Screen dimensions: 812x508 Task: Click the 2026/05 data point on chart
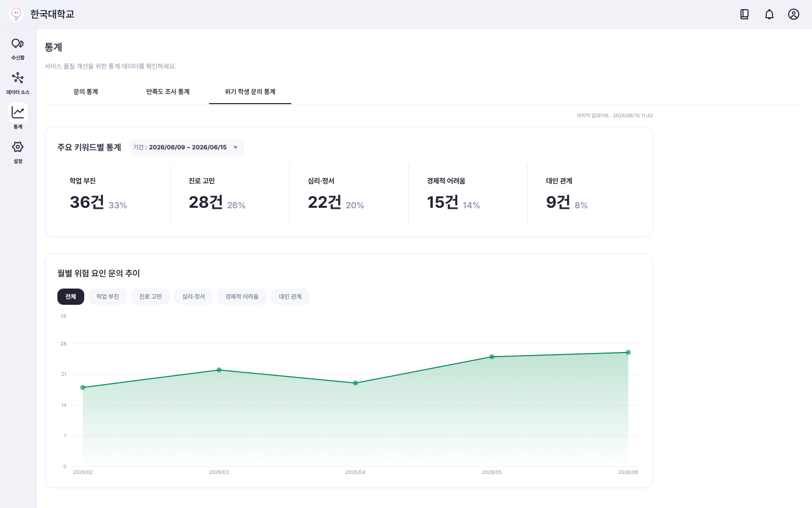(492, 357)
